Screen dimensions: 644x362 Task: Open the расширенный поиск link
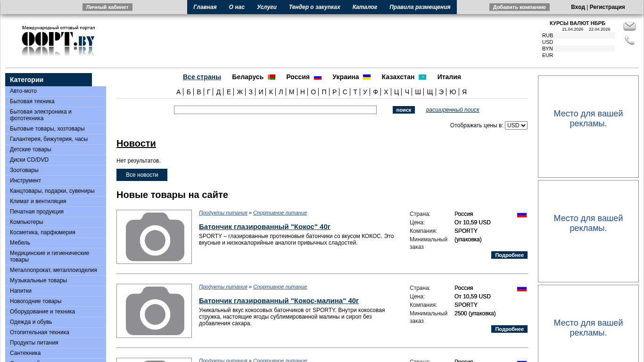pyautogui.click(x=453, y=110)
